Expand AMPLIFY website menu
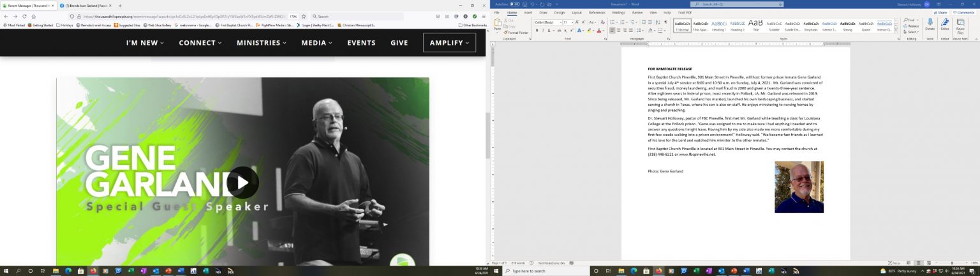Image resolution: width=980 pixels, height=276 pixels. coord(449,43)
